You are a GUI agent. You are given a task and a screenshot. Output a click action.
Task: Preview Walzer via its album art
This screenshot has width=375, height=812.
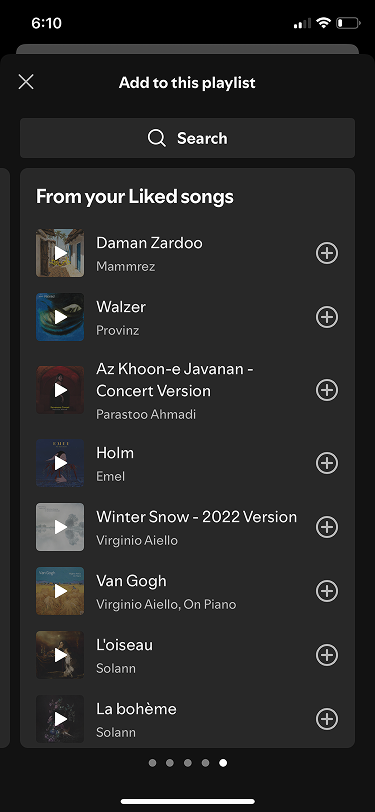60,317
